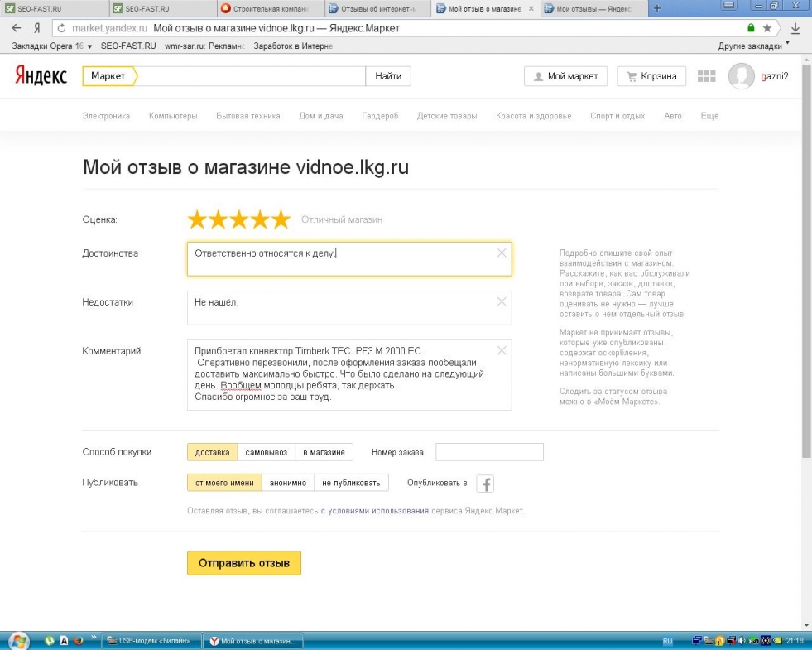Click the browser back arrow
The height and width of the screenshot is (650, 812).
click(16, 28)
